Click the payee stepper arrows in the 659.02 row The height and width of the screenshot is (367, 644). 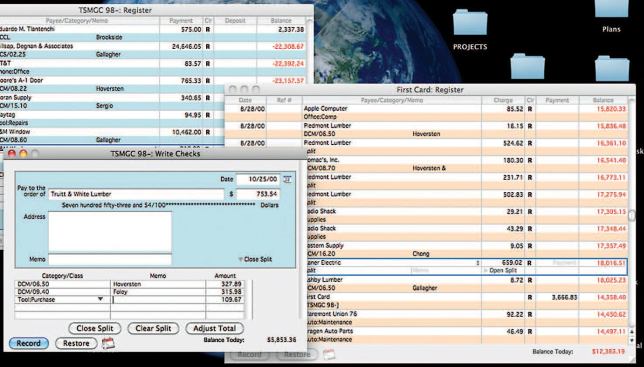(x=477, y=263)
